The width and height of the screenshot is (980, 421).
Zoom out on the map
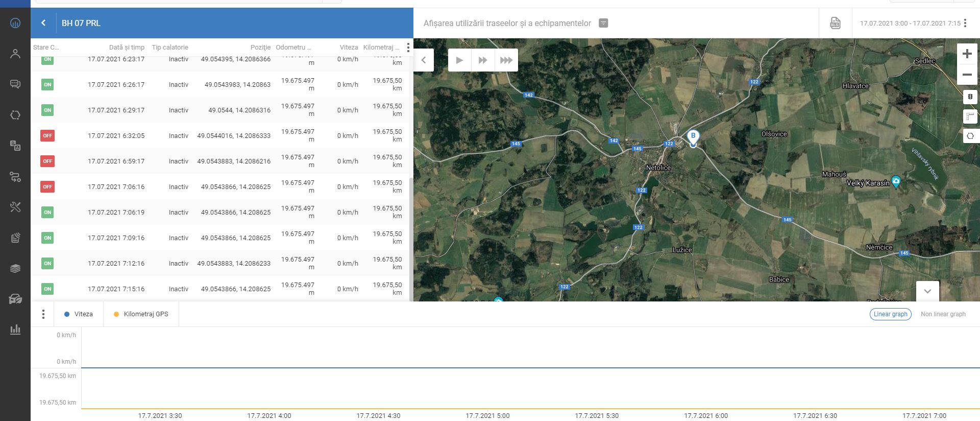click(x=967, y=75)
